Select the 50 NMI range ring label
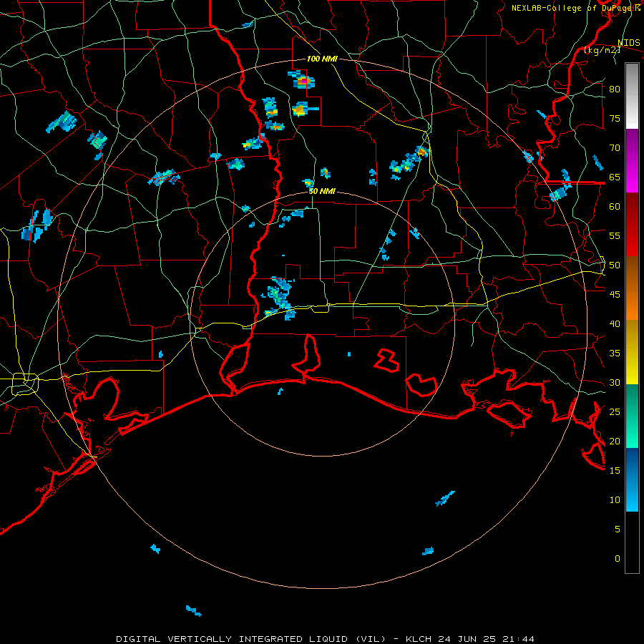Viewport: 644px width, 644px height. (322, 191)
